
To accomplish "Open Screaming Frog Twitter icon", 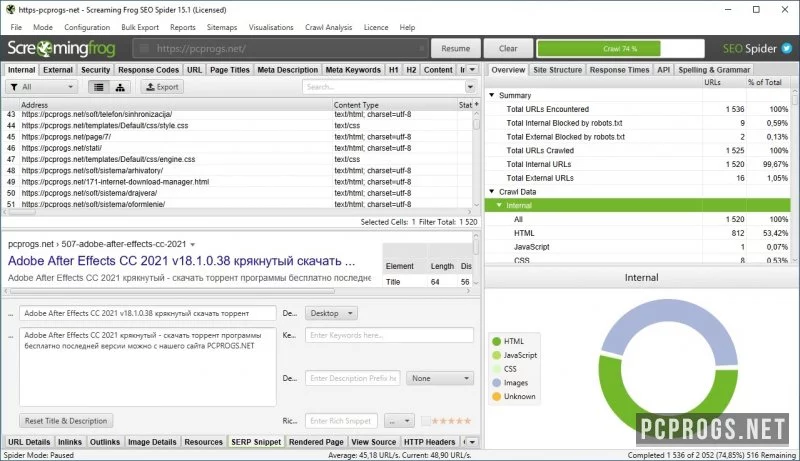I will click(787, 48).
